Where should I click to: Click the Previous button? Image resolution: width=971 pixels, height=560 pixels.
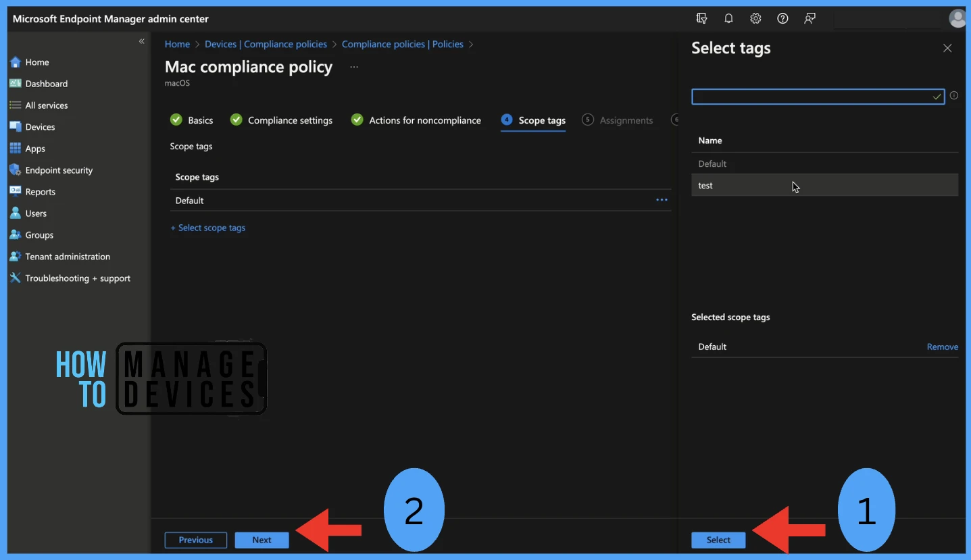tap(196, 540)
